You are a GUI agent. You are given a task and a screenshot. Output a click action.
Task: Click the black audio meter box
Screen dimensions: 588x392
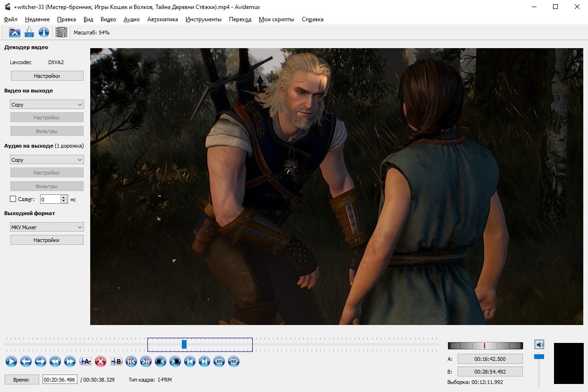569,363
